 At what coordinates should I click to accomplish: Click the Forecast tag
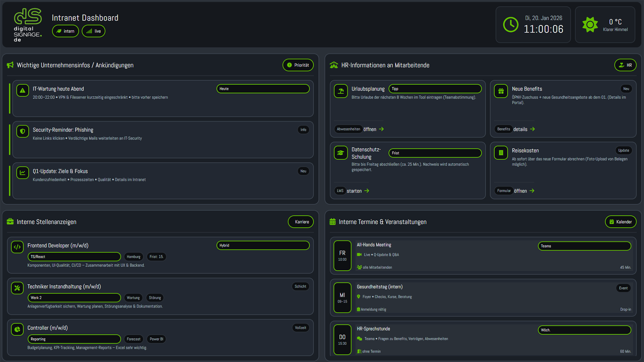pyautogui.click(x=133, y=339)
